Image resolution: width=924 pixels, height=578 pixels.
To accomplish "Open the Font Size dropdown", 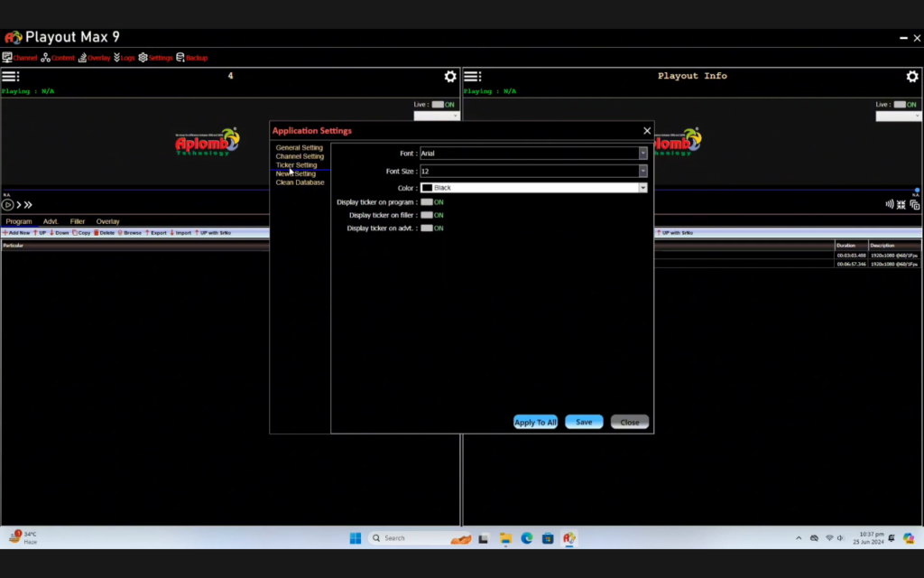I will coord(642,171).
